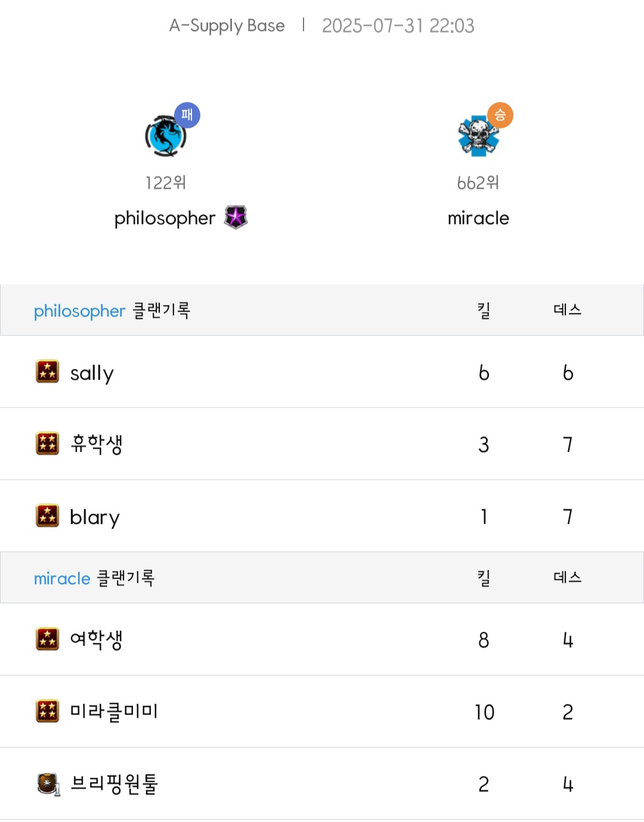Viewport: 644px width, 822px height.
Task: Click the 데스 column header for miracle
Action: pos(567,578)
